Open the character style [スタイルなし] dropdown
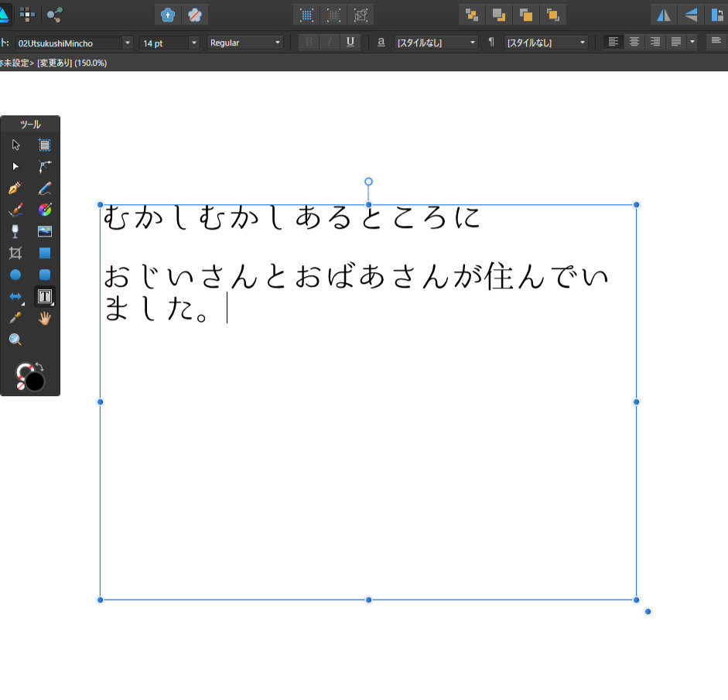This screenshot has height=700, width=728. click(436, 43)
